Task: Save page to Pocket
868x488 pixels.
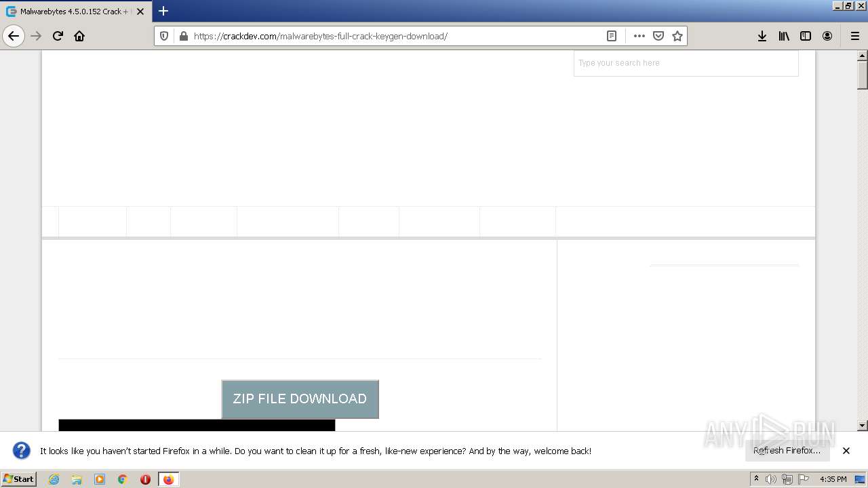Action: 658,36
